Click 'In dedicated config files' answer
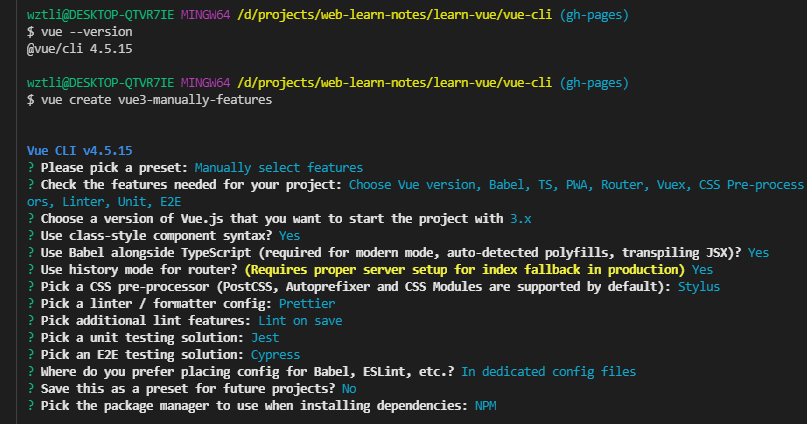This screenshot has height=424, width=807. pos(549,372)
